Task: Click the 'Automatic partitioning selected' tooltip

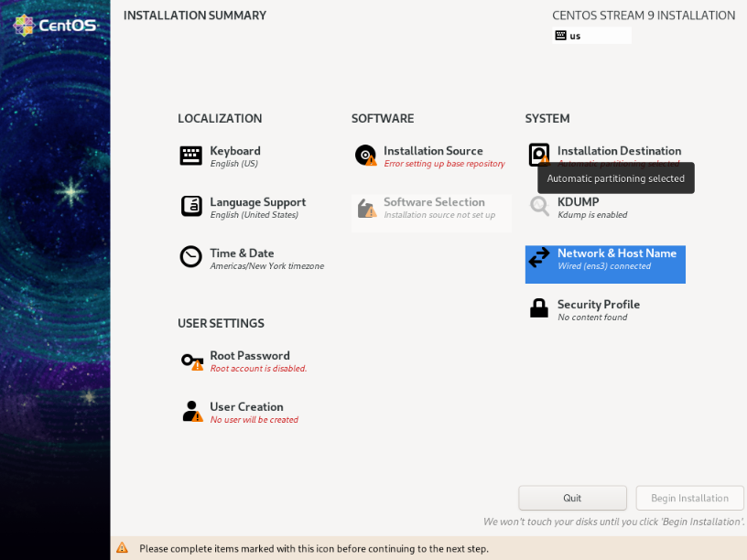Action: (x=615, y=178)
